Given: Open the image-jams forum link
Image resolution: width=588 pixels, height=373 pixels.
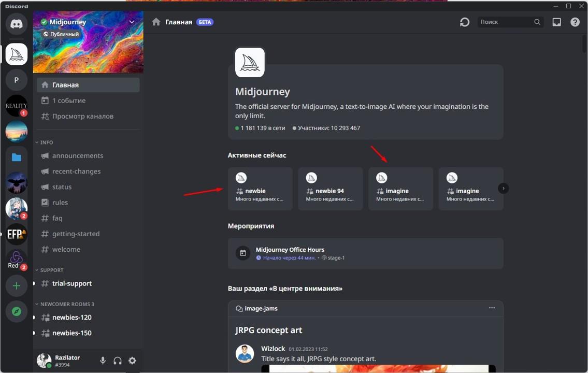Looking at the screenshot, I should (x=257, y=309).
